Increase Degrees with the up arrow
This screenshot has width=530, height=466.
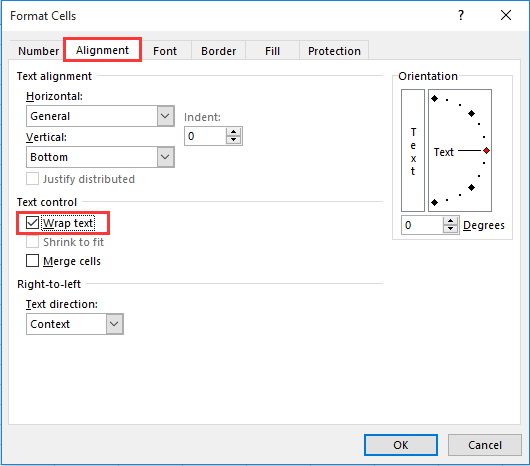point(450,221)
